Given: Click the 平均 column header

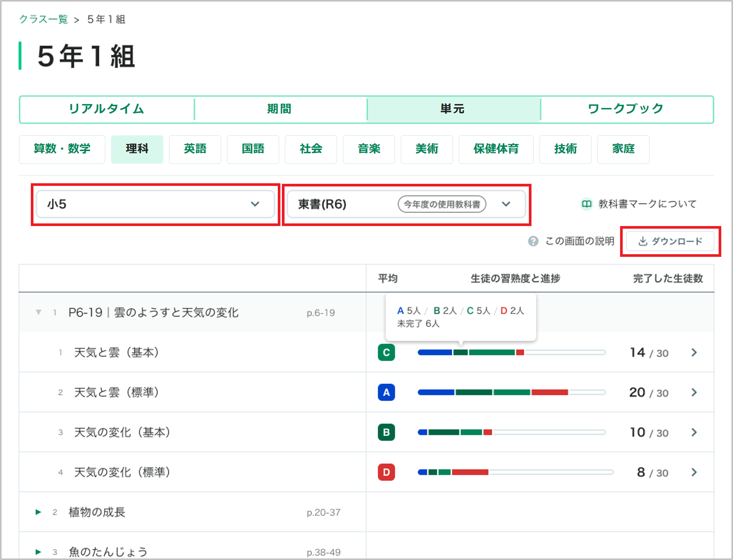Looking at the screenshot, I should pyautogui.click(x=388, y=278).
